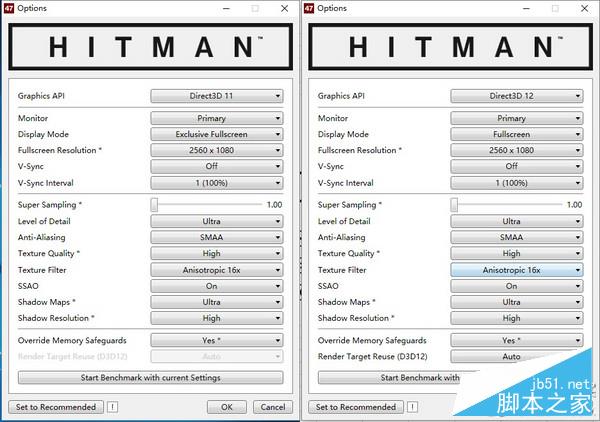Open SSAO dropdown in right Options window
The width and height of the screenshot is (600, 422).
coord(517,286)
